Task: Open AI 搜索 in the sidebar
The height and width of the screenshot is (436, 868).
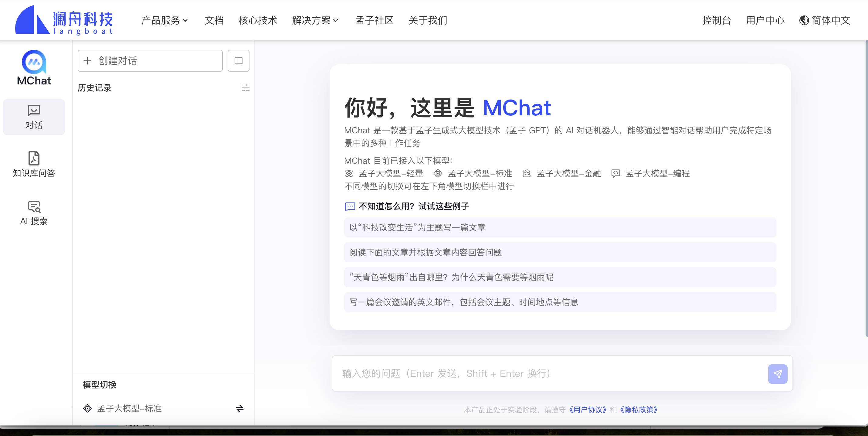Action: pos(33,213)
